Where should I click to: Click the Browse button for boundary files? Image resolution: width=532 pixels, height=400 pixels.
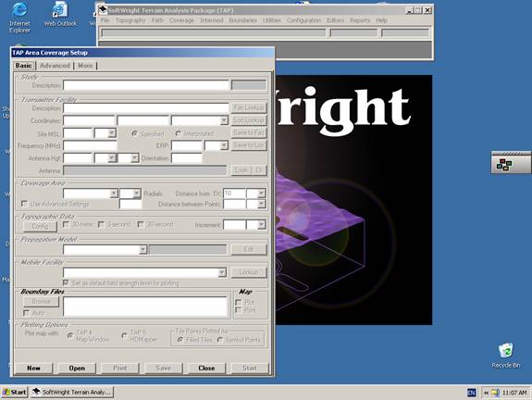tap(41, 302)
